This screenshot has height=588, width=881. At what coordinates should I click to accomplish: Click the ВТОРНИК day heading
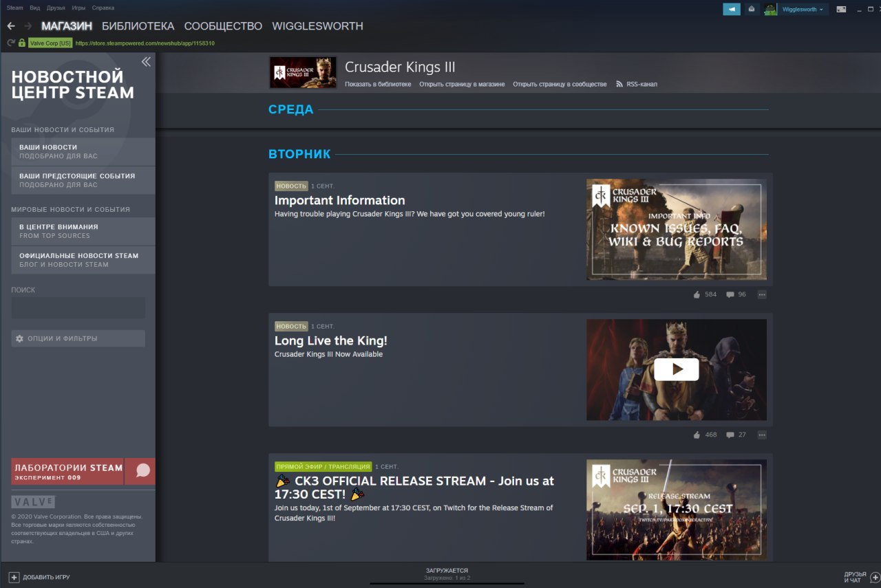(299, 154)
